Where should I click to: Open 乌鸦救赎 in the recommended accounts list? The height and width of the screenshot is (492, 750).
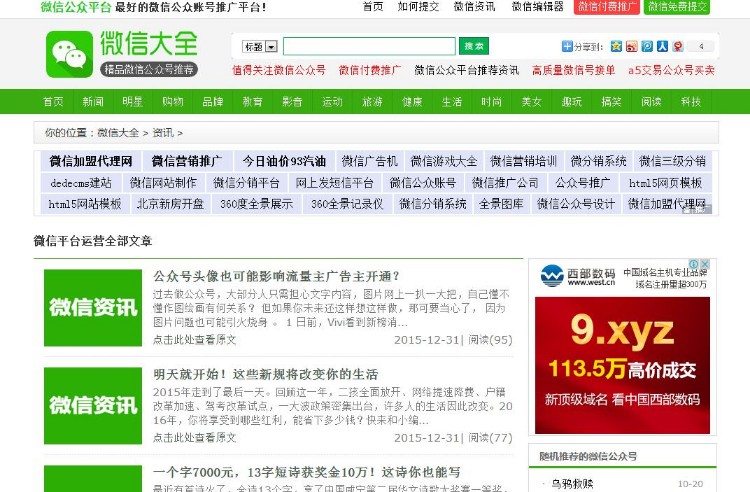572,484
